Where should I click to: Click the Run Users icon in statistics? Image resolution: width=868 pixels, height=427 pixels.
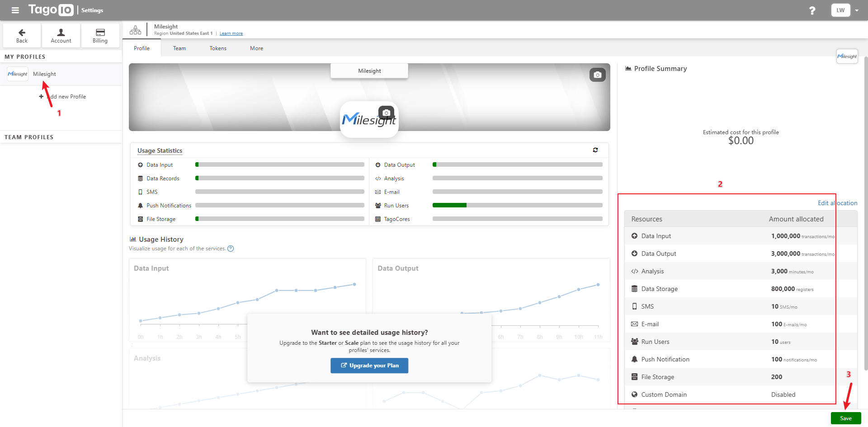click(378, 206)
